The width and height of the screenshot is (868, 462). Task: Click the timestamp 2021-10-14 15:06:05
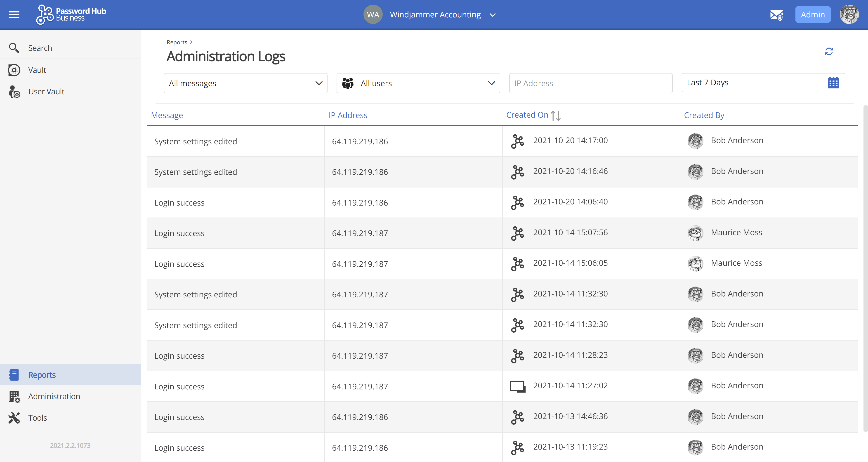[570, 263]
